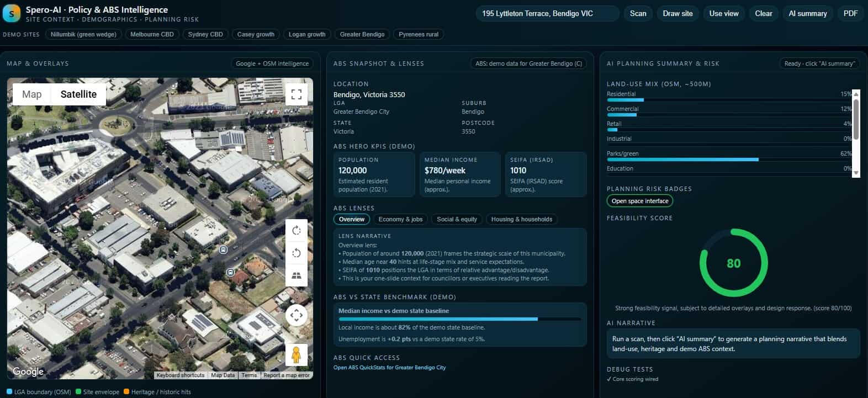Screen dimensions: 868x398
Task: Open the Social & equity lens
Action: tap(457, 219)
